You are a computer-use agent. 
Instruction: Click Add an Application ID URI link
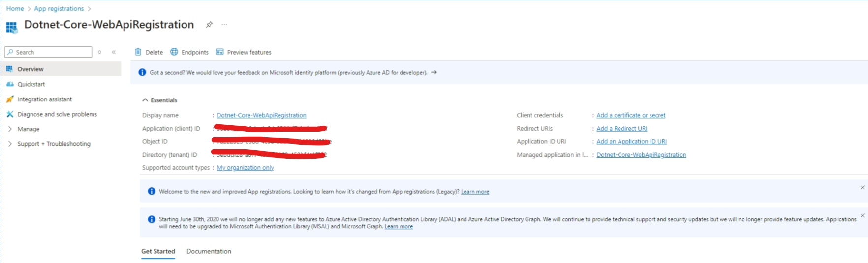[x=631, y=142]
